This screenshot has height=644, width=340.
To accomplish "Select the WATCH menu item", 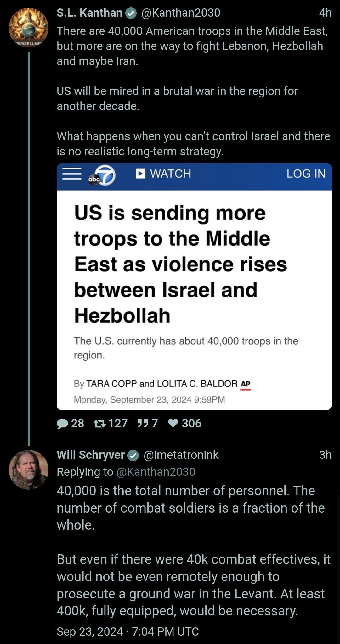I will (163, 174).
